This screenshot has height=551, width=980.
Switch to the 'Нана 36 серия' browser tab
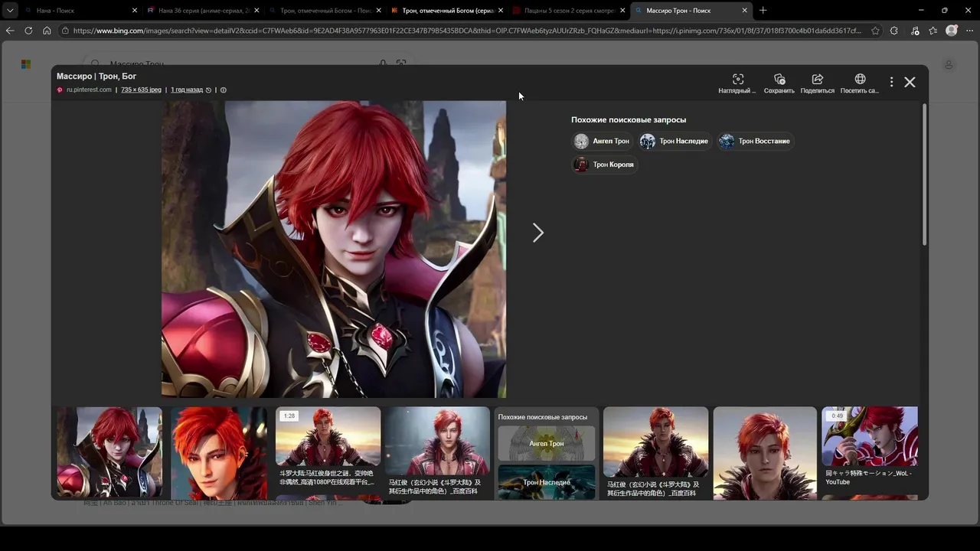pyautogui.click(x=202, y=11)
